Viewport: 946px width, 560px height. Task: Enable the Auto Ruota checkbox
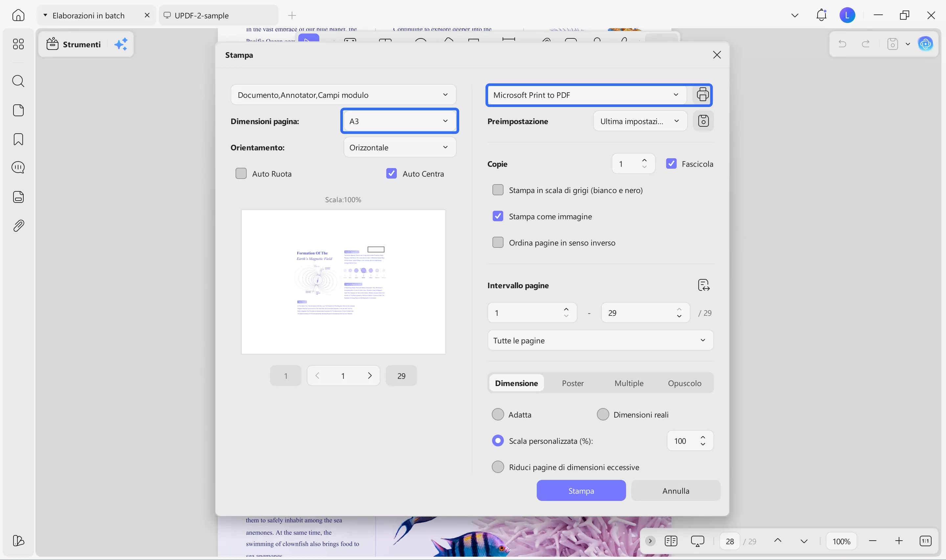241,174
